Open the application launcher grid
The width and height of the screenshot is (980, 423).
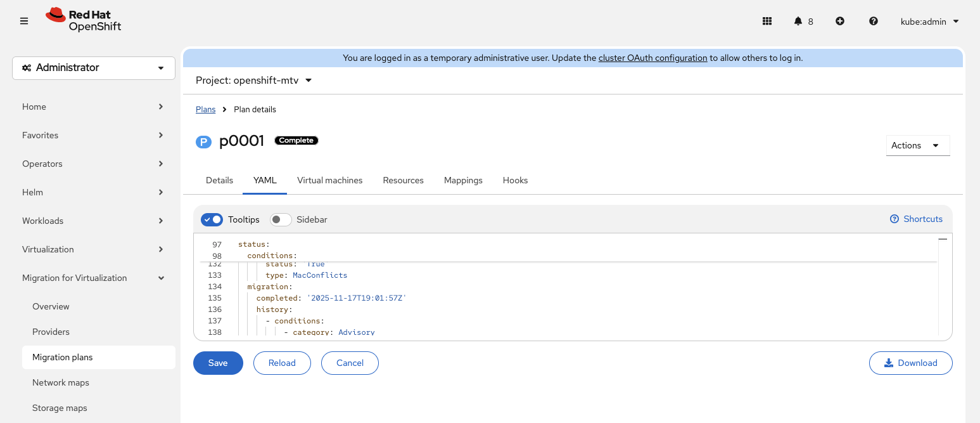click(x=767, y=21)
